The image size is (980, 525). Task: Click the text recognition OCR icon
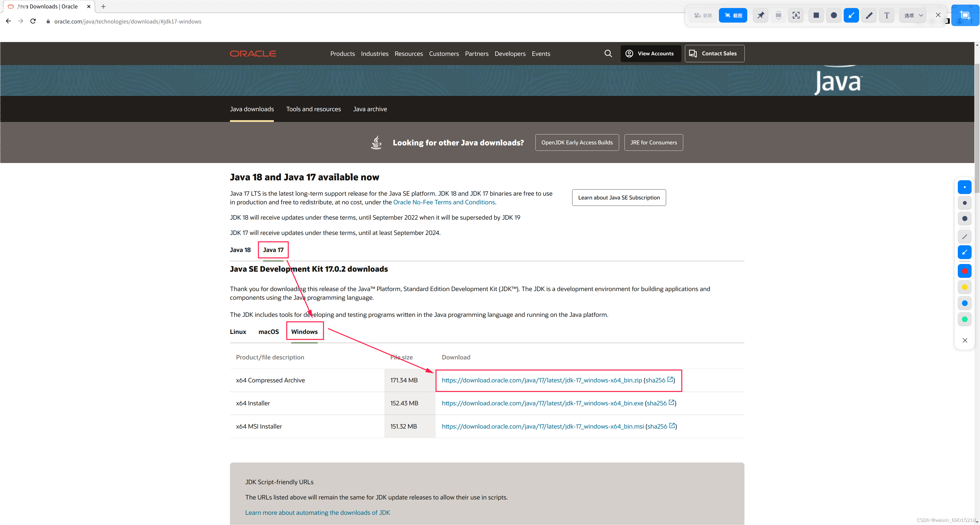click(x=796, y=16)
